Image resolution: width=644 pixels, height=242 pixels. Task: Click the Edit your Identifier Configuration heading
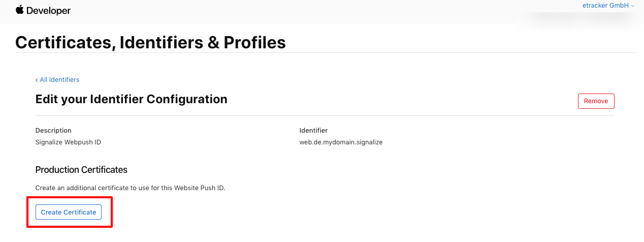(132, 99)
